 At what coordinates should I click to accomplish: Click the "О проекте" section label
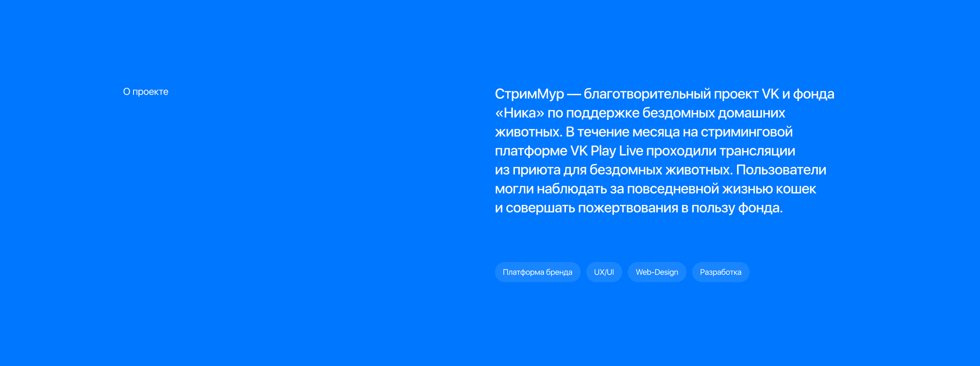pyautogui.click(x=146, y=92)
